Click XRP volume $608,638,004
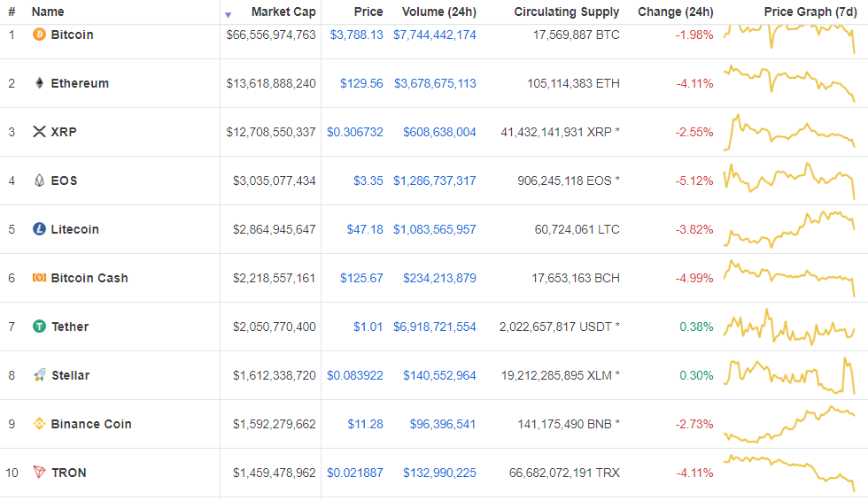 439,132
